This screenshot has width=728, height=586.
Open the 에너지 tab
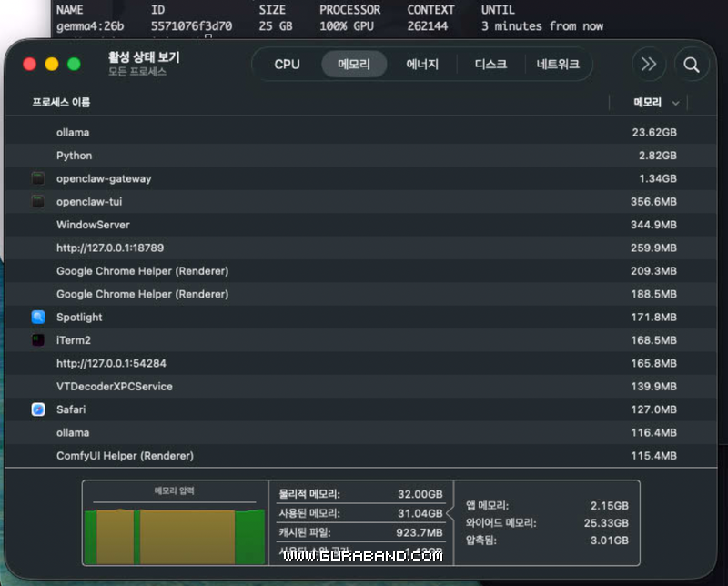click(x=422, y=65)
